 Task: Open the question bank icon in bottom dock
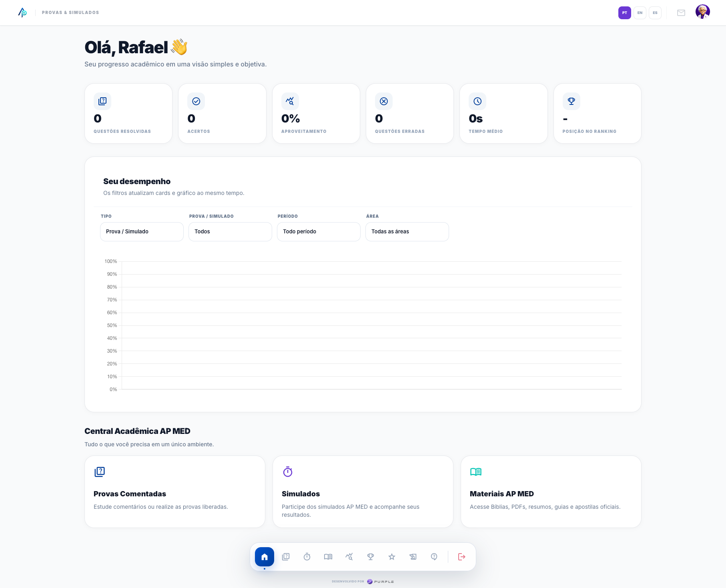286,557
